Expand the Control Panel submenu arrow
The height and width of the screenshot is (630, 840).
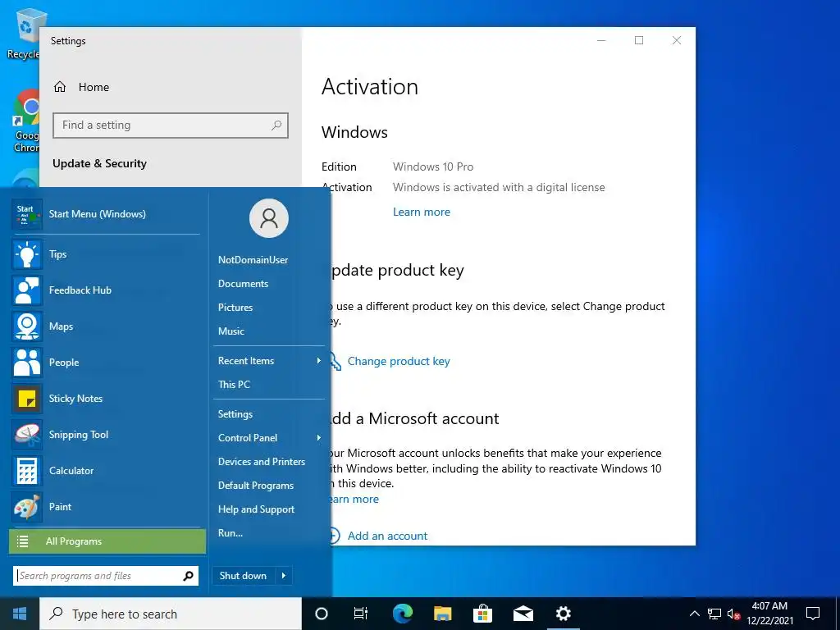[x=319, y=438]
